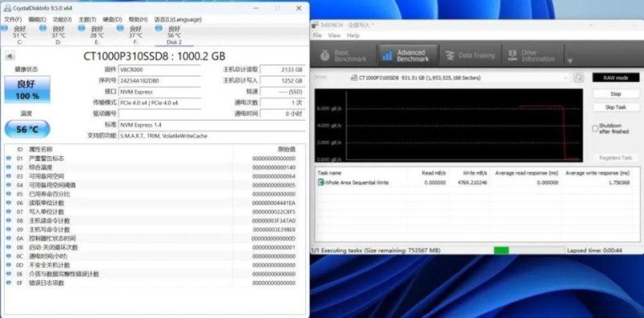Click the transfer mode field PCIe 4.0 x4
The image size is (644, 318).
[x=159, y=103]
